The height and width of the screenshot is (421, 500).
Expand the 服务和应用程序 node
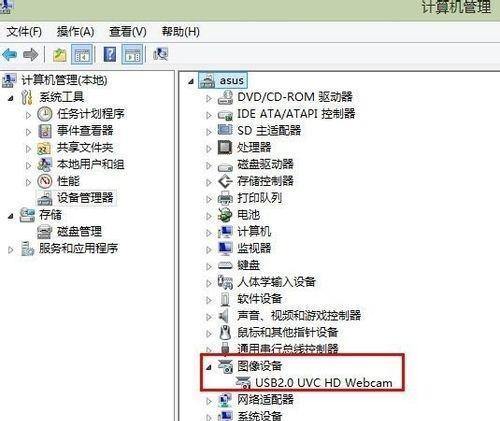pyautogui.click(x=11, y=250)
